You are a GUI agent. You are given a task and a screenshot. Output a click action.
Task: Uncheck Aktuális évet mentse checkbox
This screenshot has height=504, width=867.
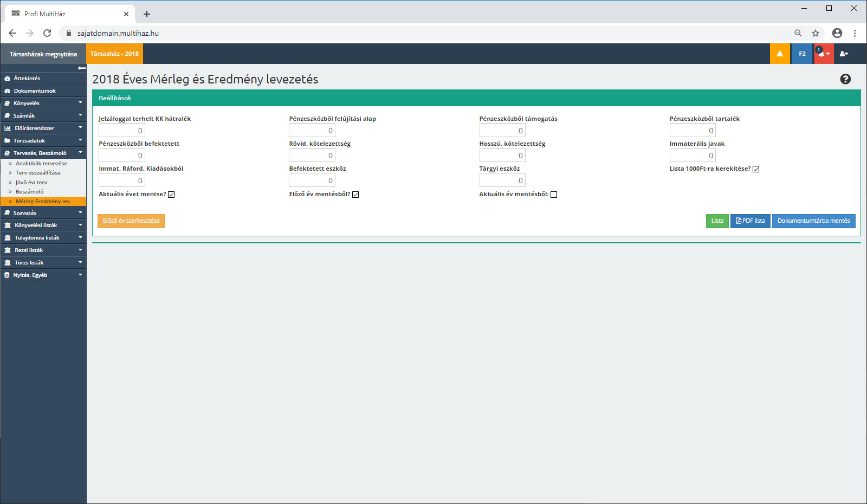tap(171, 195)
